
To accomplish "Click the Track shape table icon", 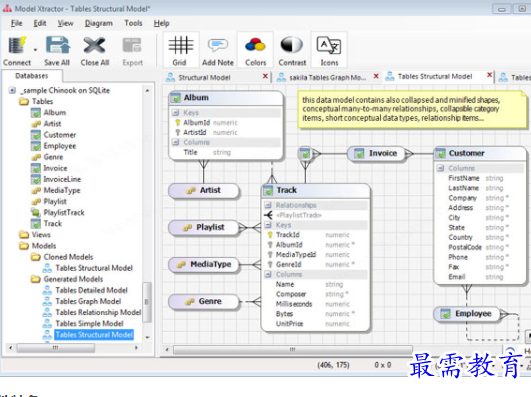I will [268, 190].
